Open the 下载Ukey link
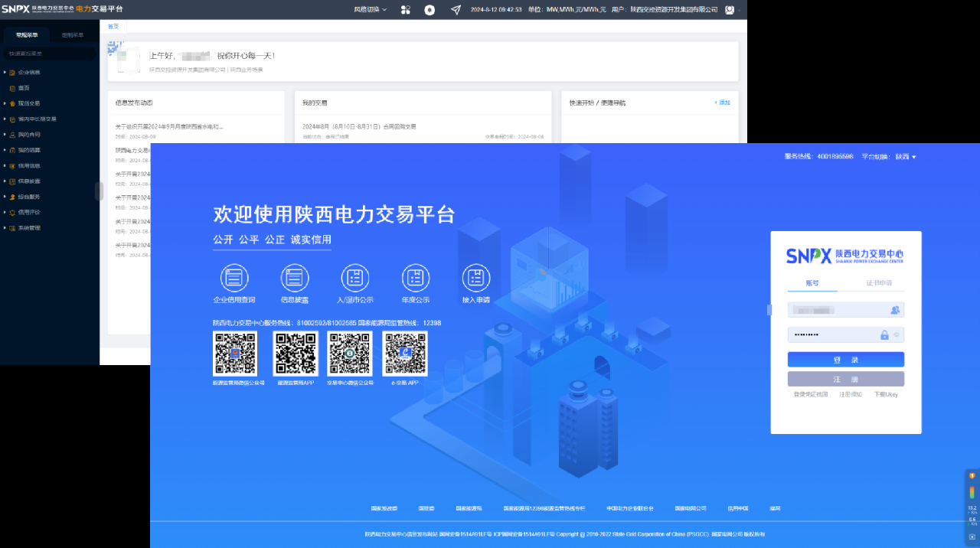This screenshot has height=548, width=980. pos(886,394)
